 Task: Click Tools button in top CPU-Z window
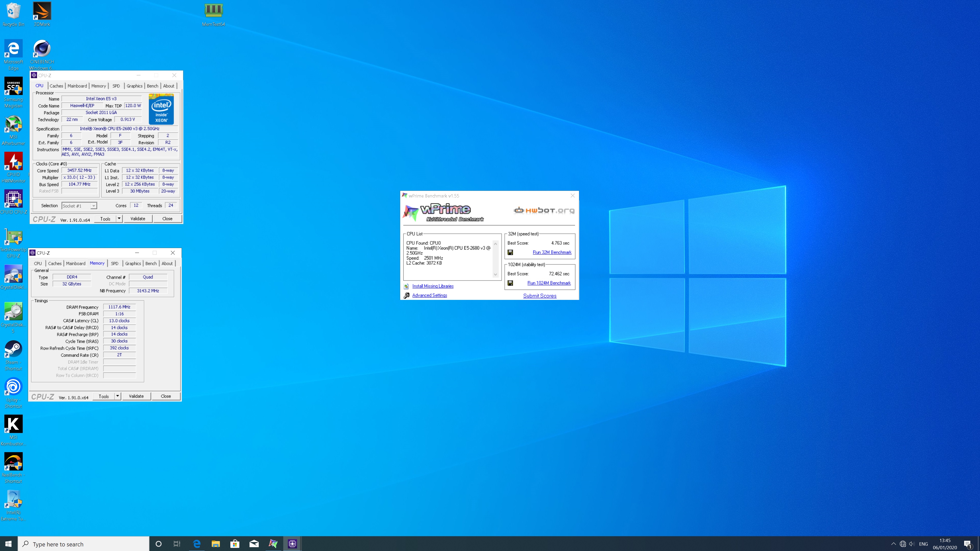click(105, 218)
